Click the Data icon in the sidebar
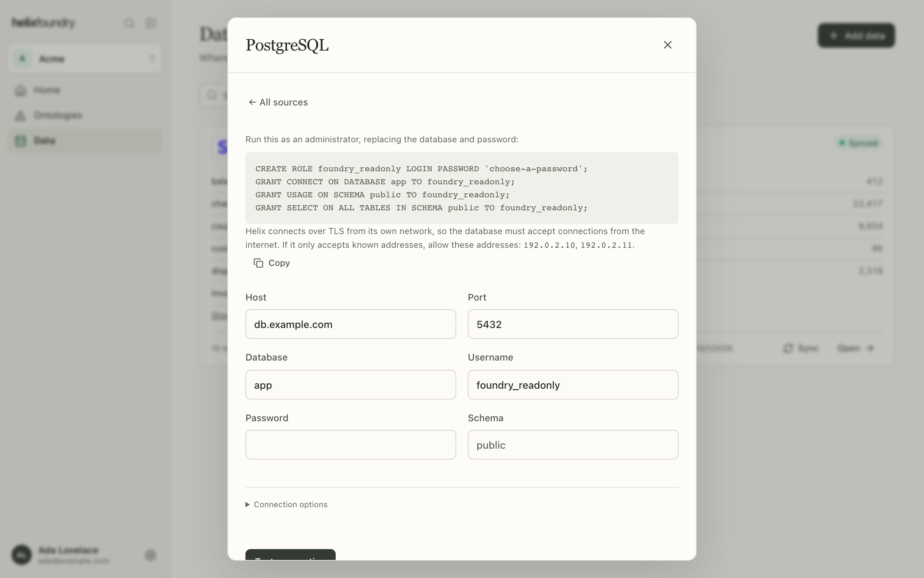 (x=21, y=141)
